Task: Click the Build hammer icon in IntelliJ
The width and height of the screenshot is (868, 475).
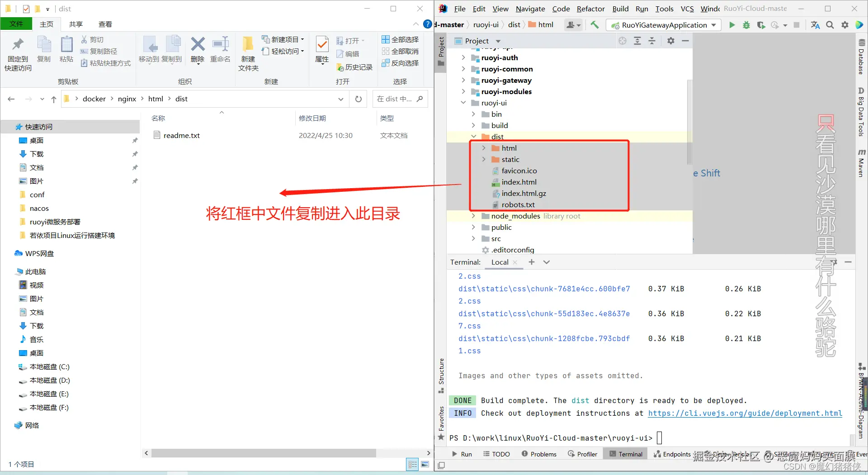Action: [595, 25]
